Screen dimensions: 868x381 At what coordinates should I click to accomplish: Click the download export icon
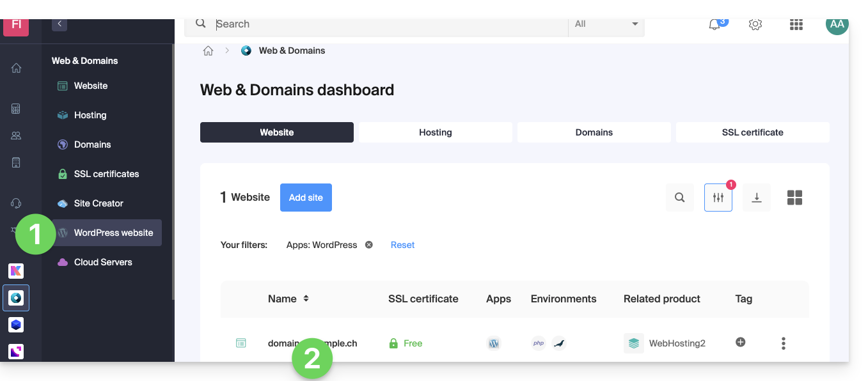point(756,198)
